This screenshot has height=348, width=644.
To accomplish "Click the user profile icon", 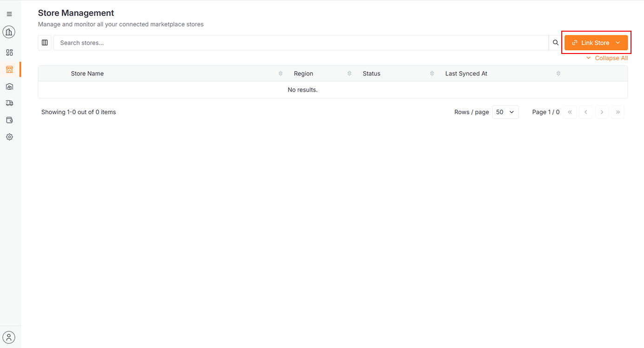I will point(9,337).
